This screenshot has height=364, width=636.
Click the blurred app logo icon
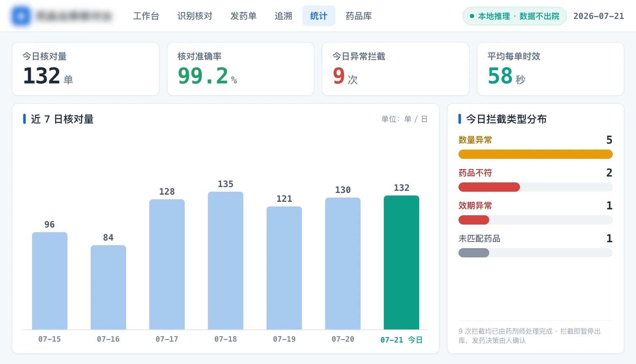click(21, 16)
